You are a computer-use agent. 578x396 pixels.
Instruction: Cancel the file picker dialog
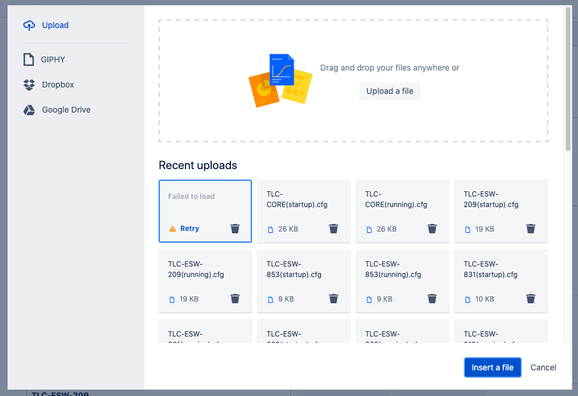[543, 367]
